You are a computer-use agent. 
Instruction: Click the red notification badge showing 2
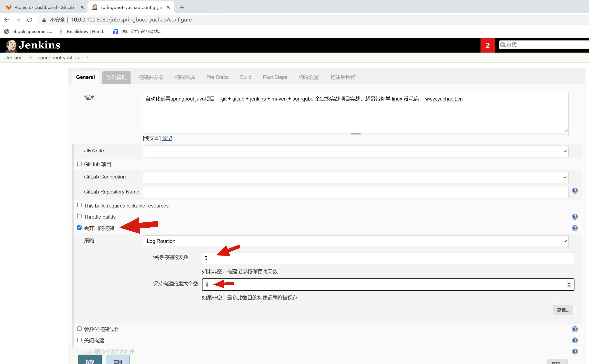487,45
